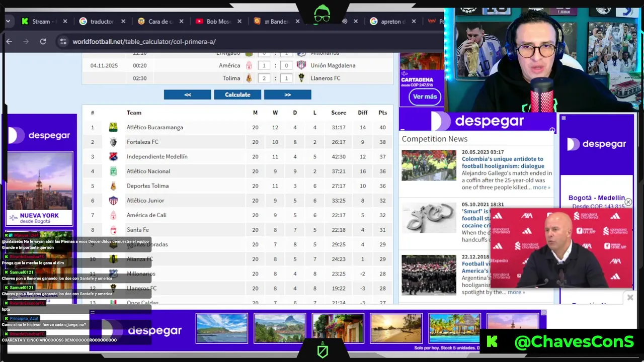Open Fortaleza FC team link
Viewport: 644px width, 362px height.
[142, 142]
